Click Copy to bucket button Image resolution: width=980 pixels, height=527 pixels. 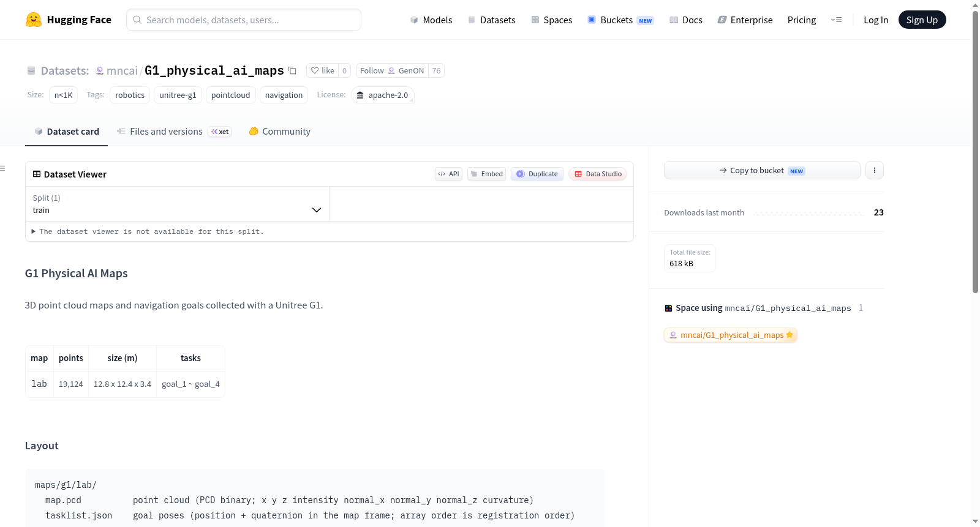[762, 170]
